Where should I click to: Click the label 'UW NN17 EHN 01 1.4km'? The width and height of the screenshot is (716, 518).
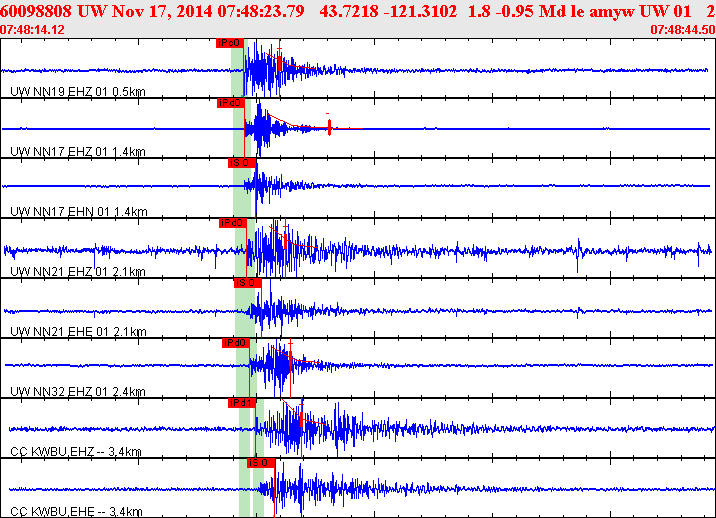(79, 211)
